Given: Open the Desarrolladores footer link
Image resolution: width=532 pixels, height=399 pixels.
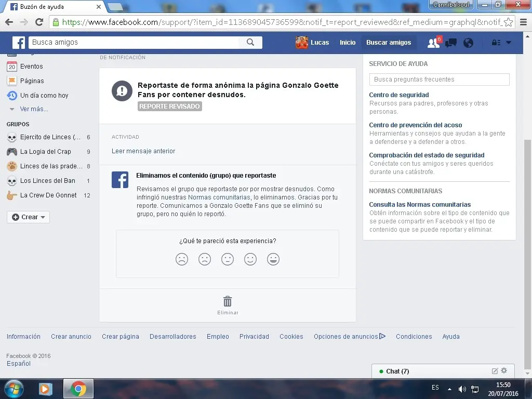Looking at the screenshot, I should tap(172, 337).
